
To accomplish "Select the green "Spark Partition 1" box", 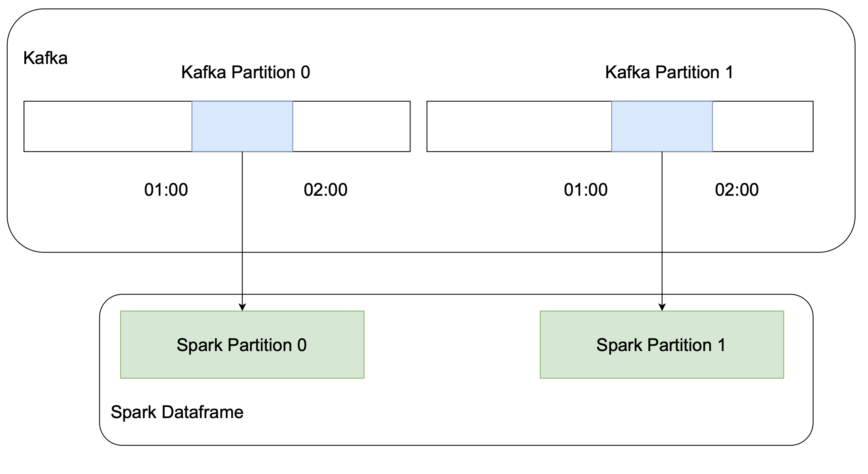I will click(662, 345).
